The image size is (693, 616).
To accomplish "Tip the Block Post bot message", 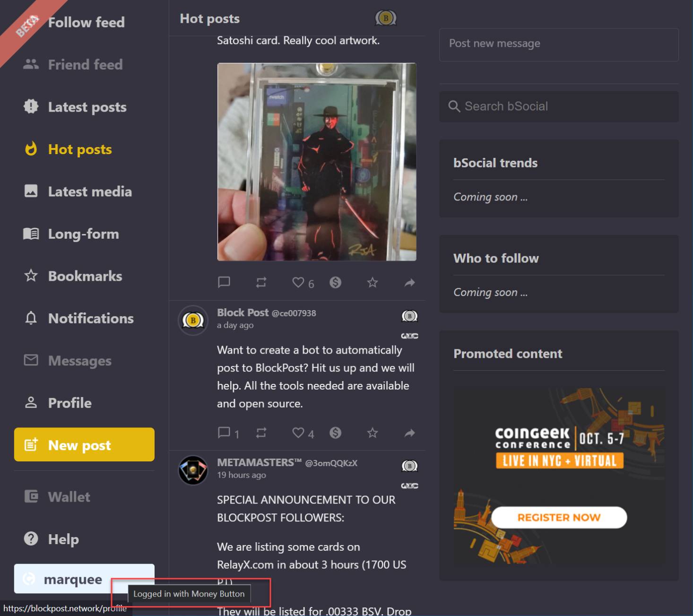I will [335, 433].
